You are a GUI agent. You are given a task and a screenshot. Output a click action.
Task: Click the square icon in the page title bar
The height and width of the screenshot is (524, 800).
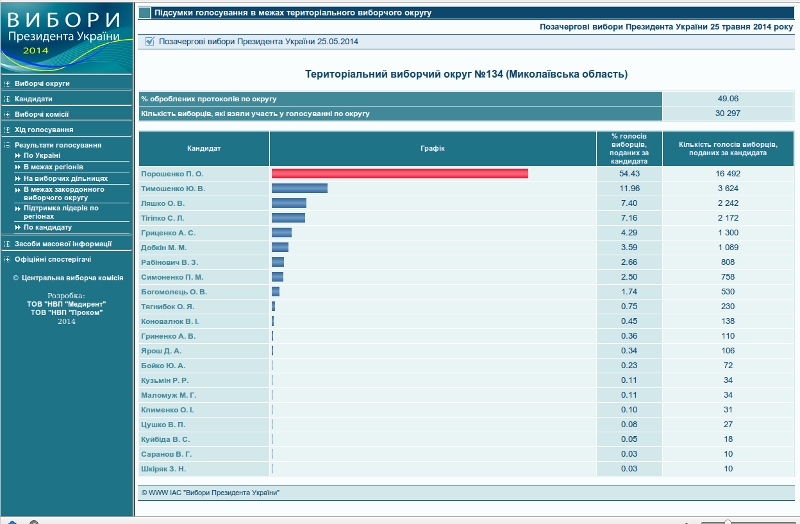tap(145, 13)
